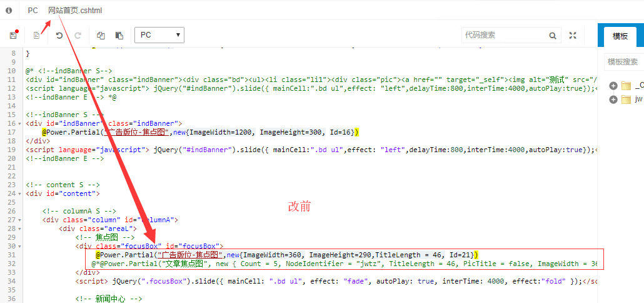Switch to the 模板 tab
Viewport: 644px width, 303px height.
click(620, 36)
